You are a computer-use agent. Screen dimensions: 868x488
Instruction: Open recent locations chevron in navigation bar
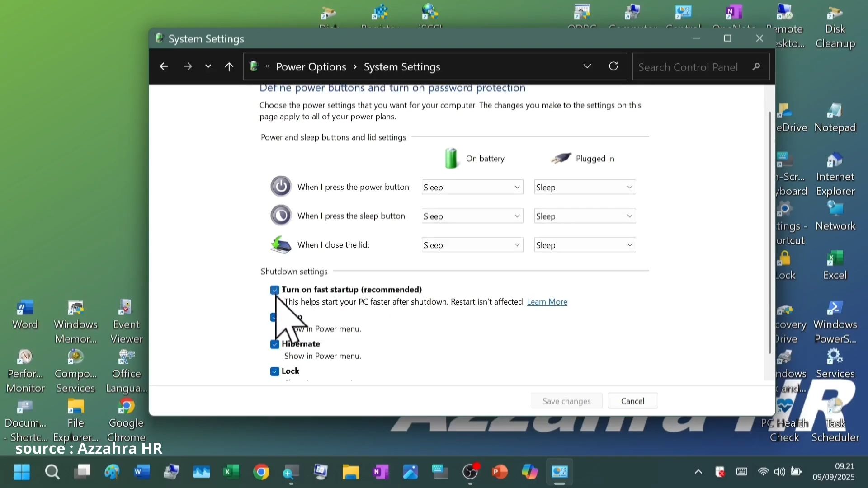click(x=208, y=67)
